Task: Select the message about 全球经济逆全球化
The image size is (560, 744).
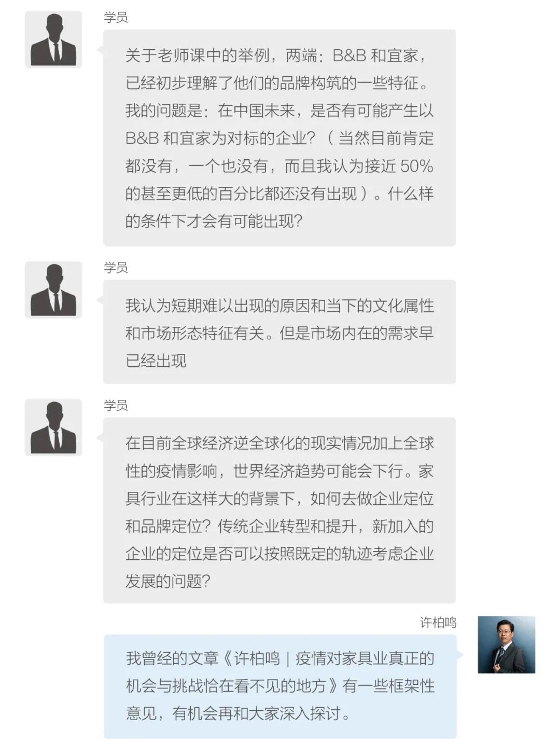Action: pos(279,511)
